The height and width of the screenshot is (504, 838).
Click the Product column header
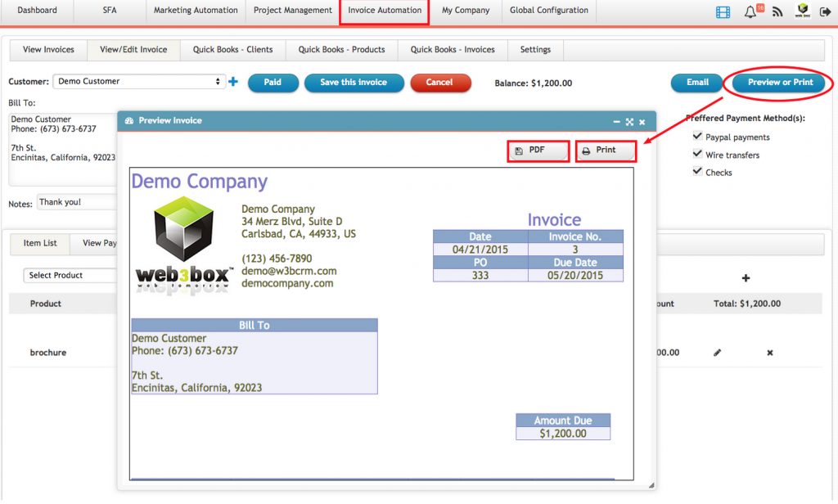(46, 304)
